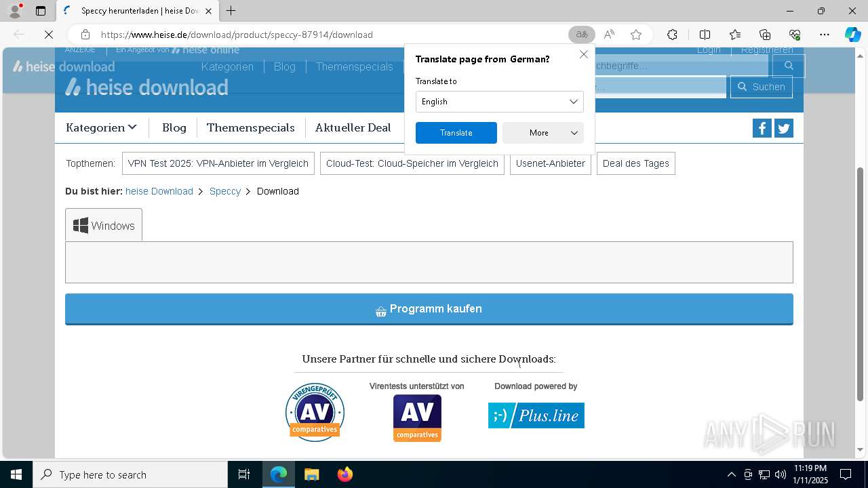Open Copilot sidebar icon
The image size is (868, 488).
tap(852, 35)
